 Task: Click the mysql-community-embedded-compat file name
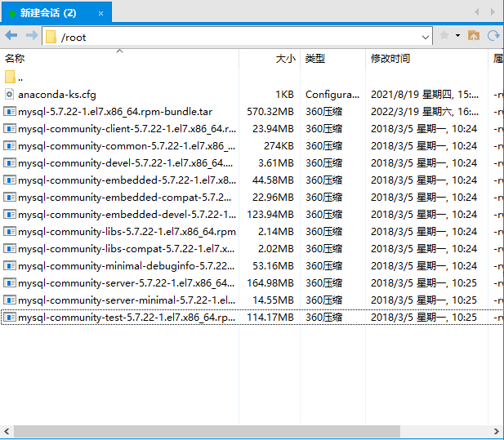coord(125,198)
